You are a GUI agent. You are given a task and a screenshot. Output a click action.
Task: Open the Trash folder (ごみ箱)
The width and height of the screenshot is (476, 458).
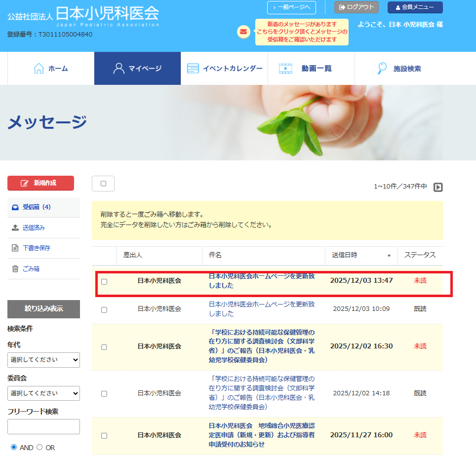pos(31,269)
